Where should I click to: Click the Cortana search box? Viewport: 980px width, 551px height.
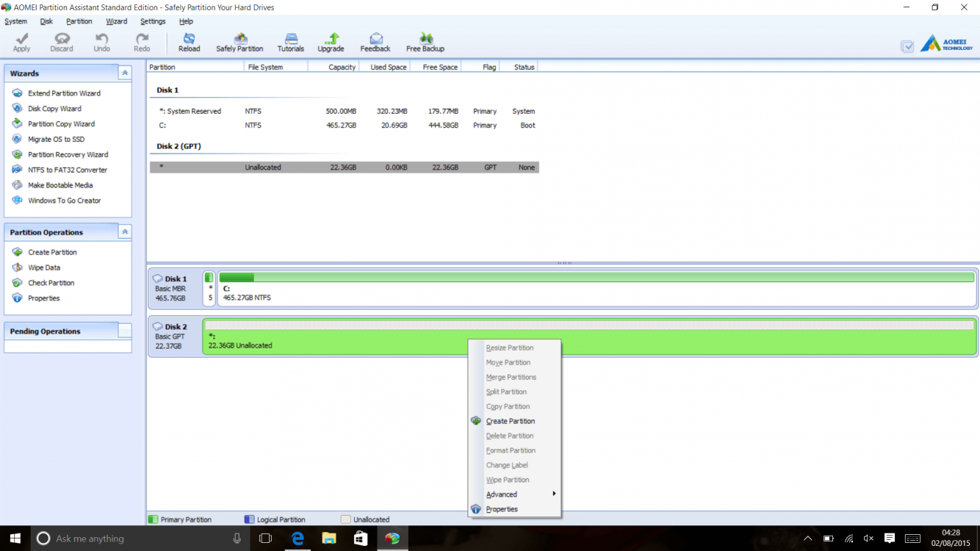click(x=140, y=539)
